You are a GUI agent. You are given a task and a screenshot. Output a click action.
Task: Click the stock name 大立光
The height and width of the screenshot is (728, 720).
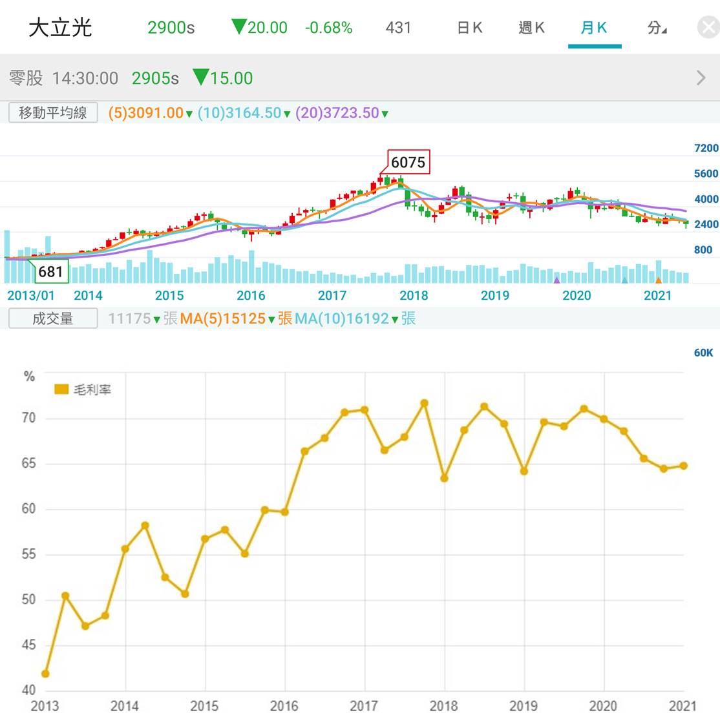point(60,28)
